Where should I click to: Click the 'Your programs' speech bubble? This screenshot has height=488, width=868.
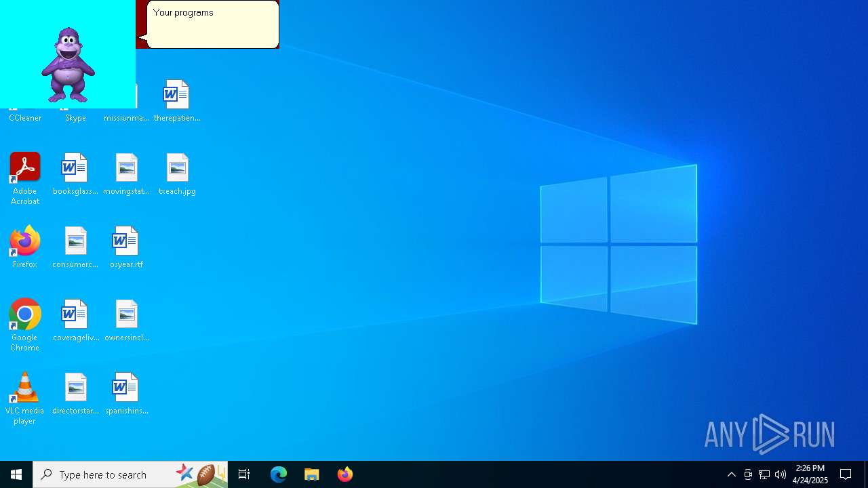pyautogui.click(x=212, y=24)
